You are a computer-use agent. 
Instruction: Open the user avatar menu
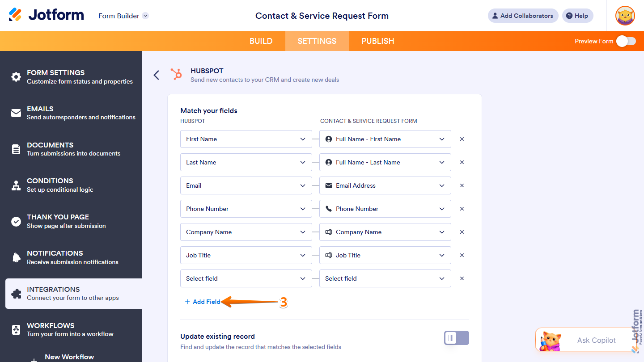[x=625, y=16]
